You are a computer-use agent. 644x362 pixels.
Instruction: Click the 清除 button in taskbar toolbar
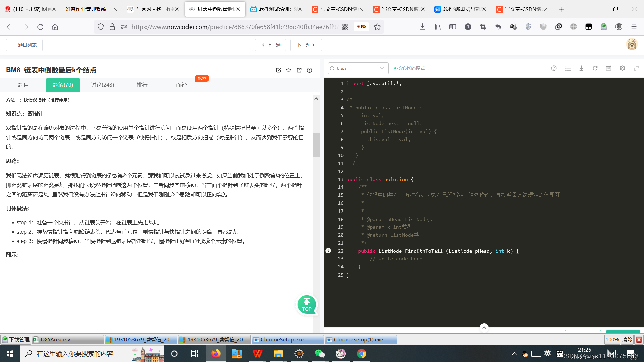(627, 339)
